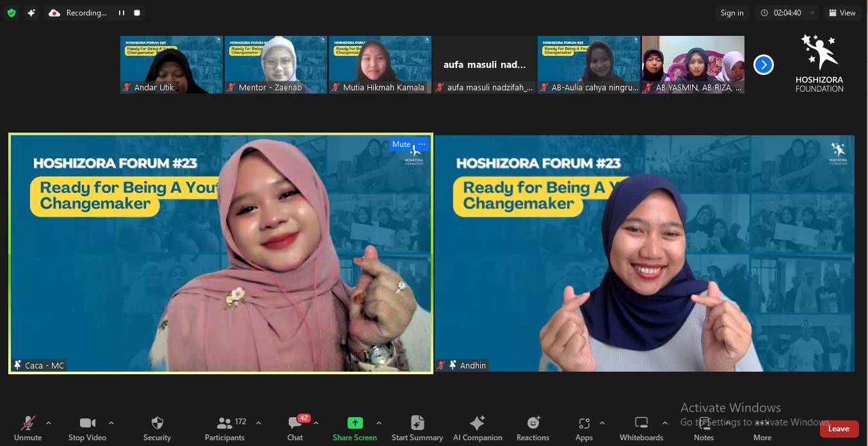This screenshot has height=446, width=868.
Task: Click the Hoshizora Foundation logo
Action: point(819,63)
